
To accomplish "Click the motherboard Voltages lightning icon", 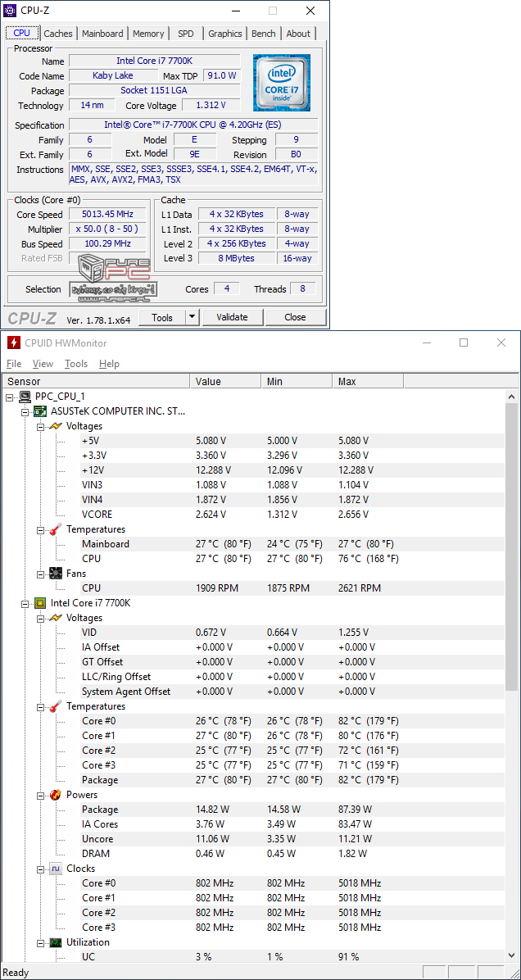I will (56, 426).
